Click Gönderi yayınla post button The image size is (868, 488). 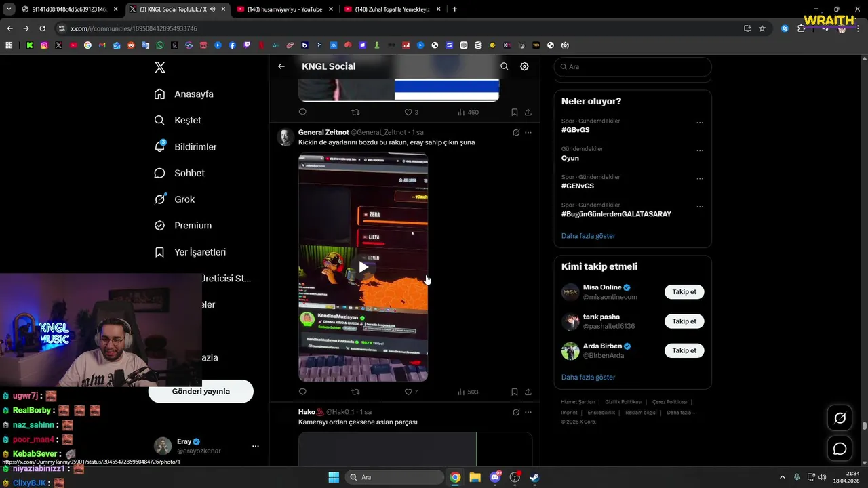(x=201, y=391)
